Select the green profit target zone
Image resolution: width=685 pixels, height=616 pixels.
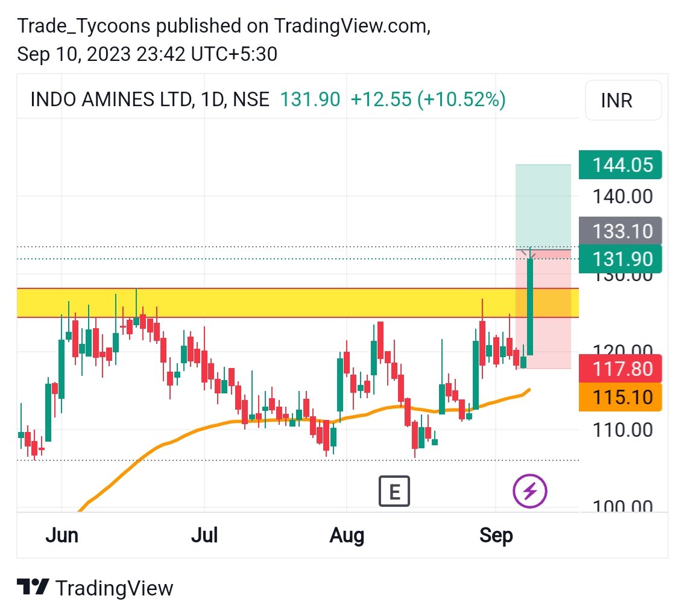point(543,207)
